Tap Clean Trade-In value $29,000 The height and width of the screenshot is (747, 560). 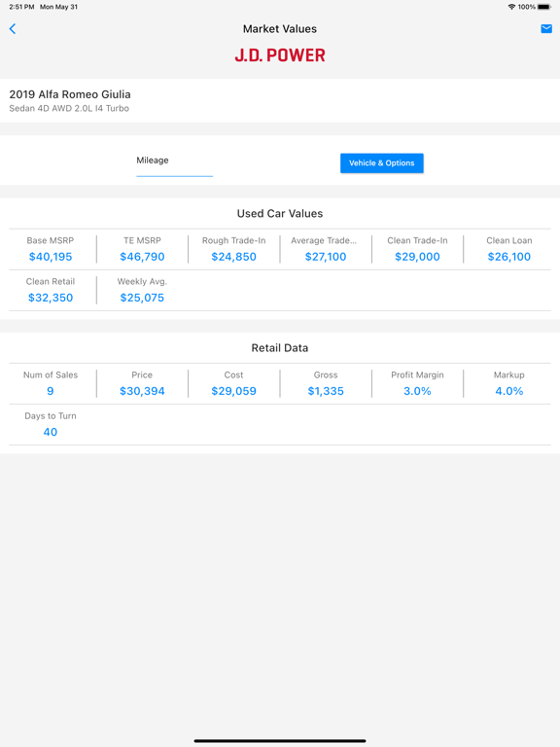[418, 257]
